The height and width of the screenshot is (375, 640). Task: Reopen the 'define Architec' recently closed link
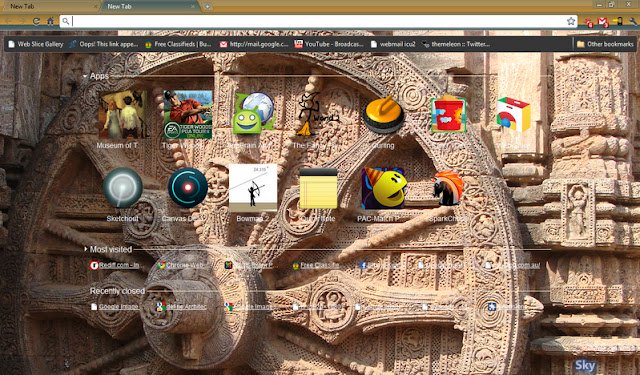[x=182, y=306]
